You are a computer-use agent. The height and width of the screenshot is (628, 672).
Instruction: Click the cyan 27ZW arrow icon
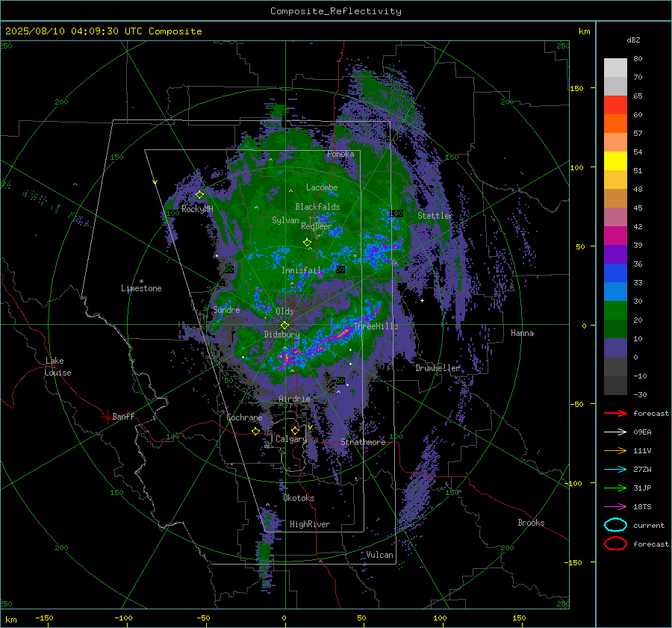pyautogui.click(x=615, y=470)
